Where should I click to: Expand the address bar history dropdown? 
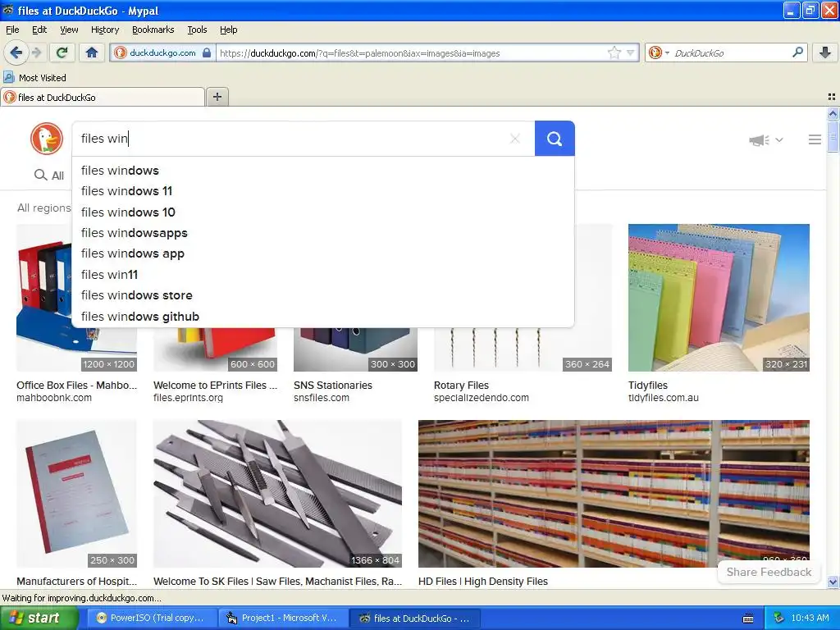[x=631, y=52]
